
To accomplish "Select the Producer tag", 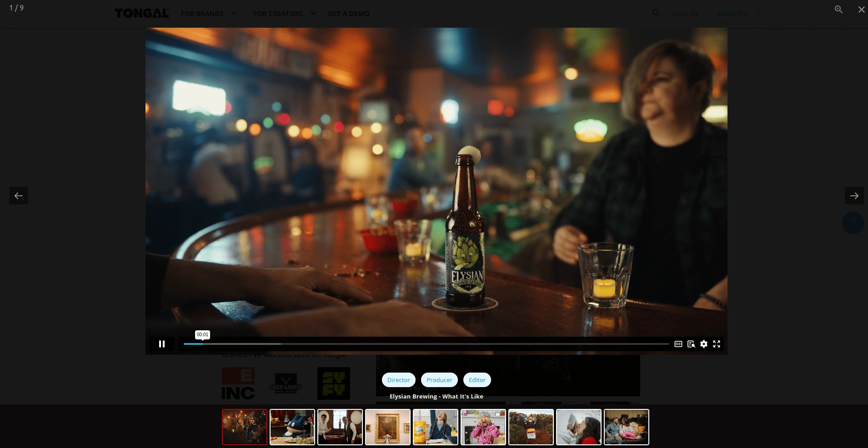I will click(x=439, y=380).
